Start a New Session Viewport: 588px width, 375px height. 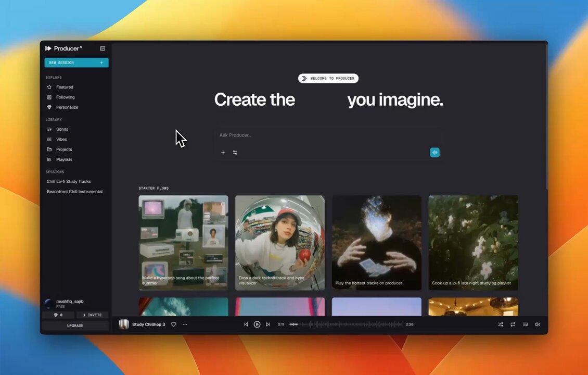76,63
